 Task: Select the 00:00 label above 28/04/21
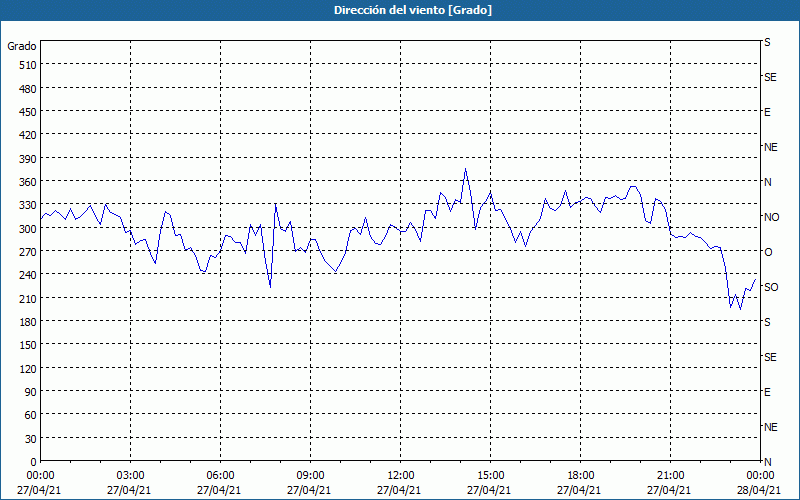tap(761, 476)
